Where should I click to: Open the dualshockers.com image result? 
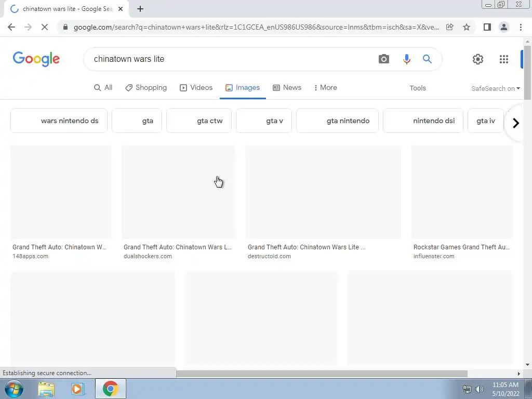[x=179, y=192]
